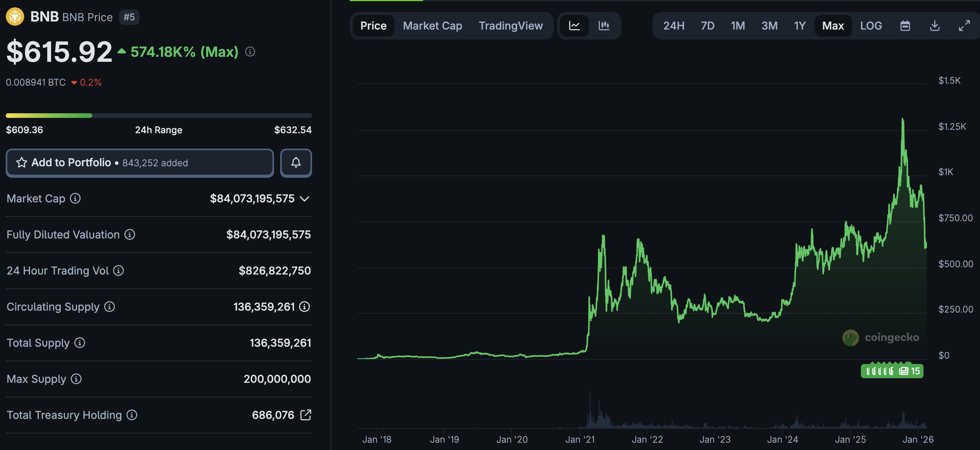
Task: Set chart range to 1Y
Action: pyautogui.click(x=800, y=26)
